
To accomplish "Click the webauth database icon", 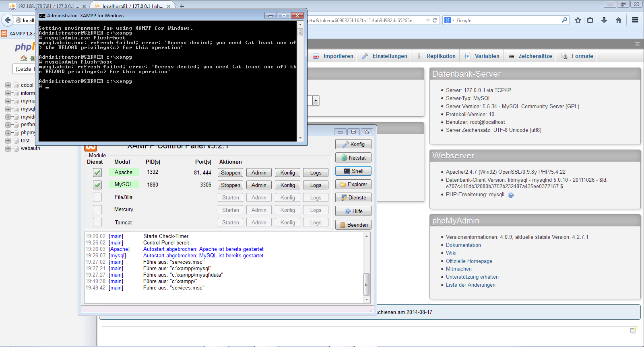I will click(x=16, y=148).
